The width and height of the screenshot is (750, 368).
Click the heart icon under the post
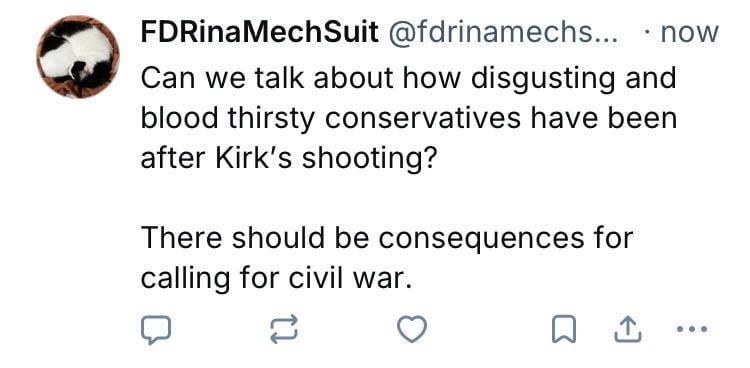click(x=412, y=329)
